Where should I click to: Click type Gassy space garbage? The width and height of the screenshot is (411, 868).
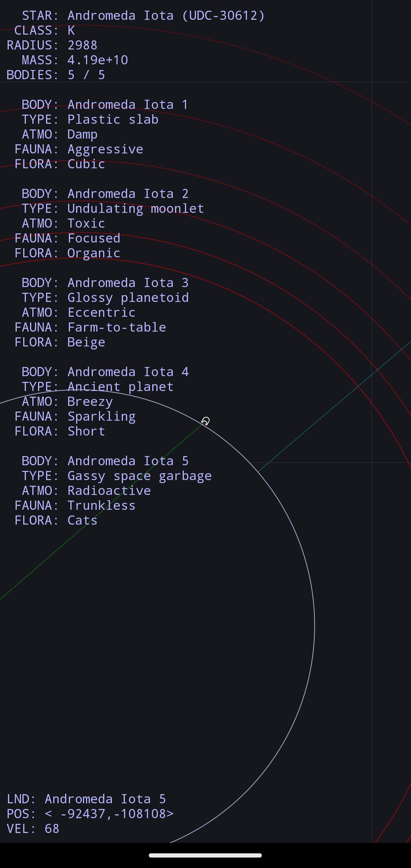pos(140,476)
